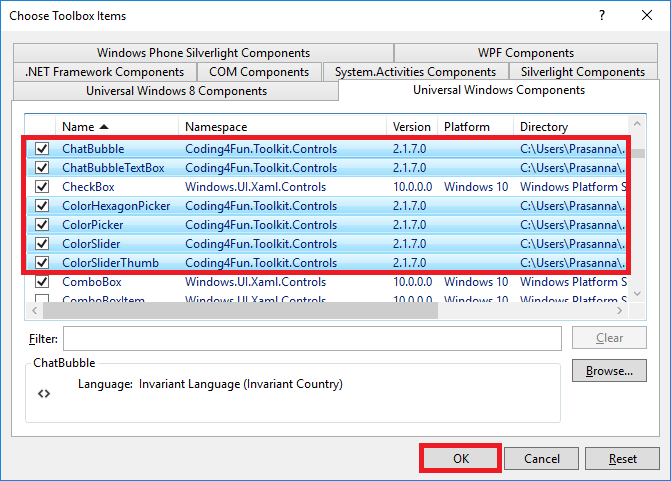Uncheck the ChatBubble checkbox
This screenshot has height=481, width=671.
pyautogui.click(x=42, y=149)
